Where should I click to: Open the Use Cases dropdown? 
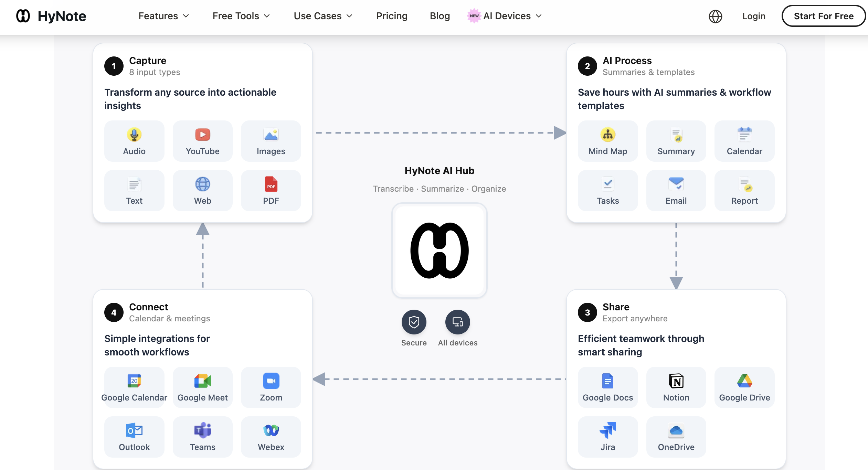(x=323, y=16)
